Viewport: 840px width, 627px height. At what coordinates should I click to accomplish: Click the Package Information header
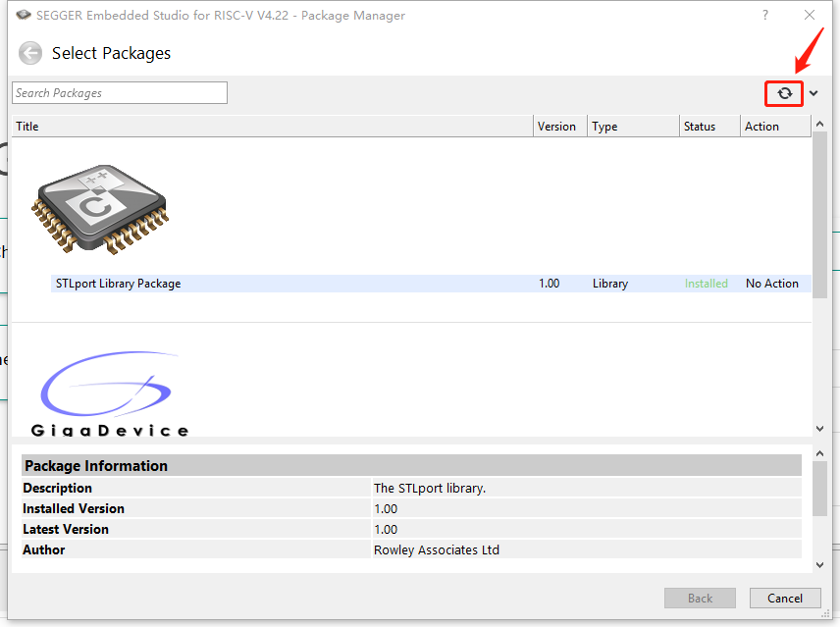pyautogui.click(x=411, y=465)
